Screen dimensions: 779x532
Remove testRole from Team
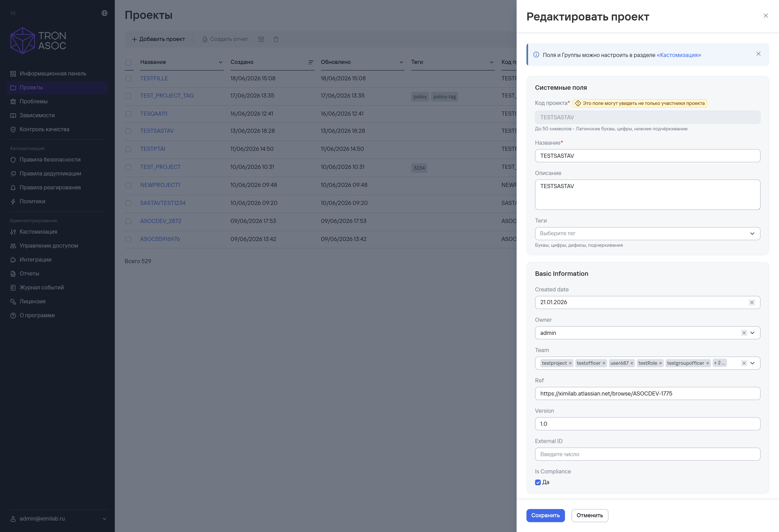coord(660,363)
